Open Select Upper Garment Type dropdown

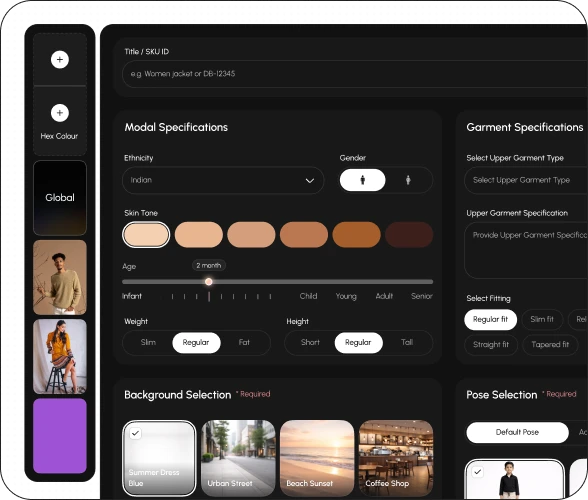(526, 180)
